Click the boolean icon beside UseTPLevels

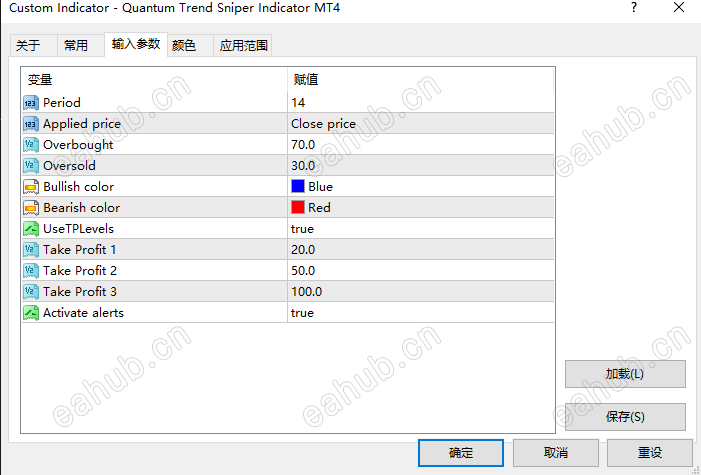pos(31,229)
